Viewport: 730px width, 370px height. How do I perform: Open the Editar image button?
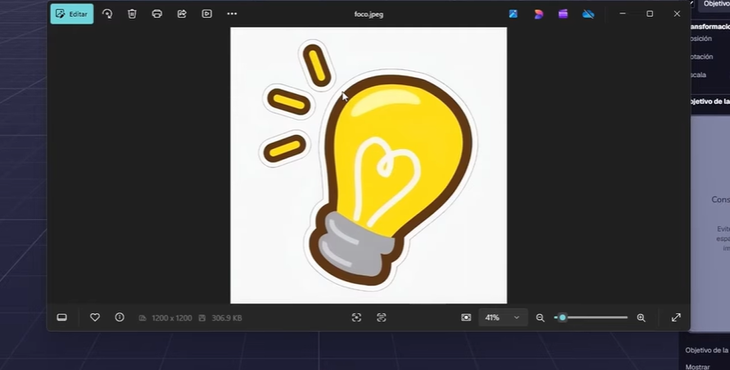click(x=72, y=14)
